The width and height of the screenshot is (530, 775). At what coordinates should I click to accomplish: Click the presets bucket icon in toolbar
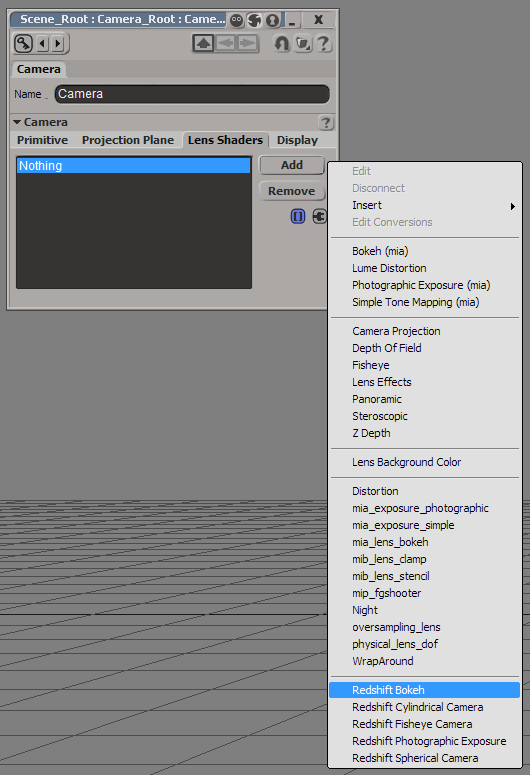[303, 43]
